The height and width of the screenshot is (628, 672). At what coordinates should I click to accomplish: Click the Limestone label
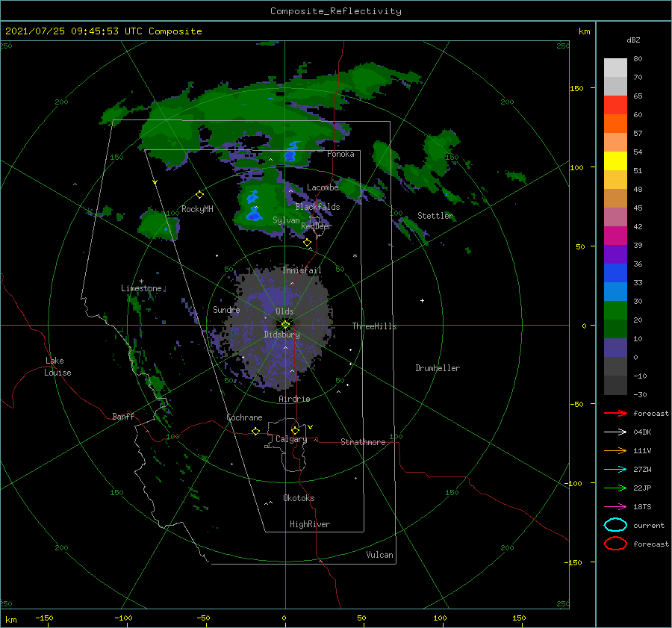tap(141, 288)
